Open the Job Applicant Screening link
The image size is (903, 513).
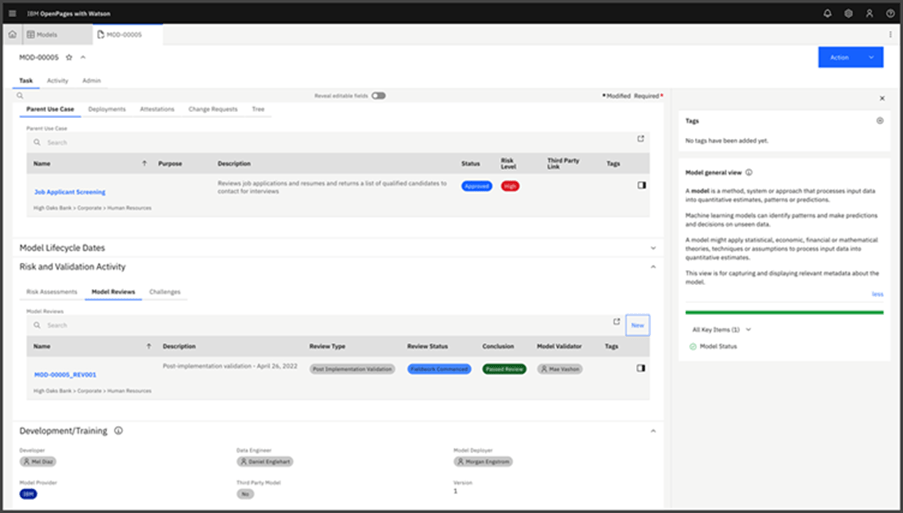(x=70, y=192)
